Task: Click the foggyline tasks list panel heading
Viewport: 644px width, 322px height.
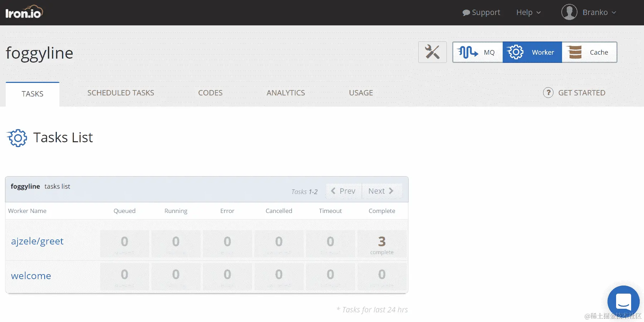Action: tap(40, 187)
